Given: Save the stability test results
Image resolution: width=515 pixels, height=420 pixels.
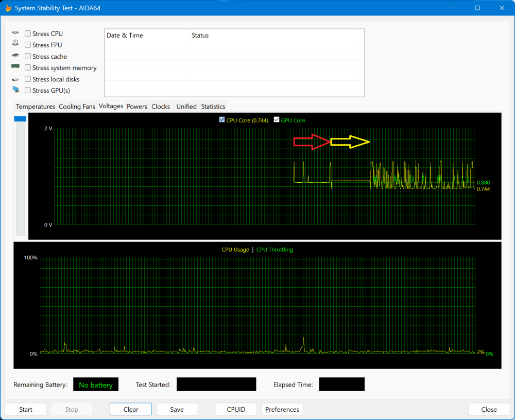Looking at the screenshot, I should click(177, 409).
